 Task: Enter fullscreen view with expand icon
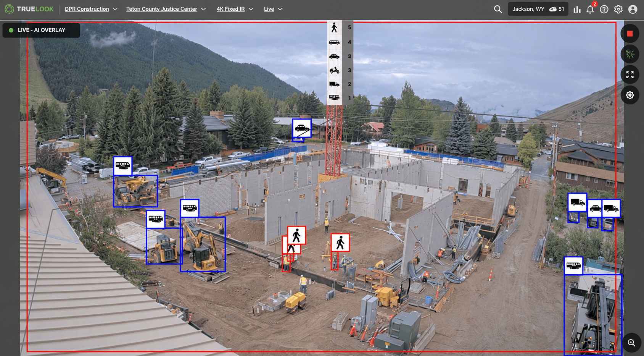tap(630, 74)
